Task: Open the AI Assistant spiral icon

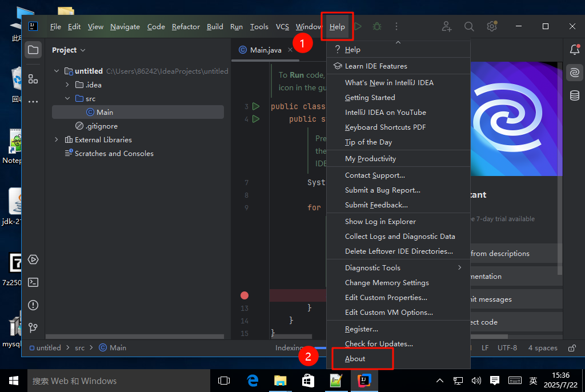Action: point(575,73)
